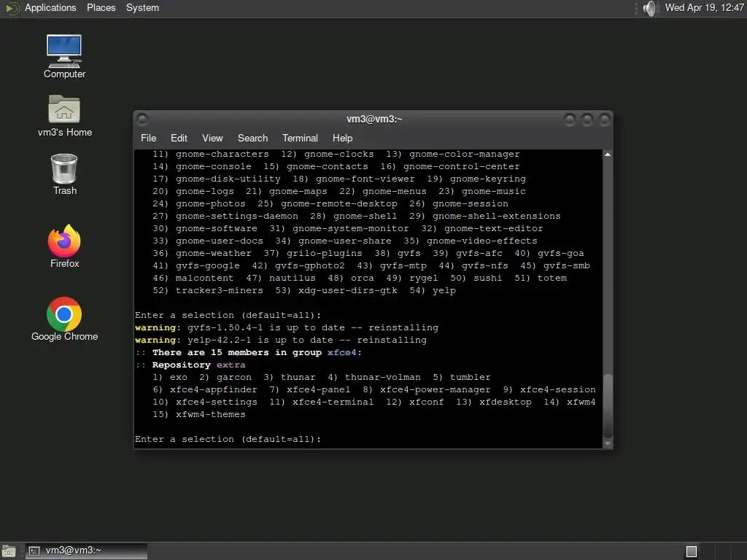The image size is (747, 560).
Task: Click 'xdg-user-dirs-gtk' package entry
Action: click(348, 290)
